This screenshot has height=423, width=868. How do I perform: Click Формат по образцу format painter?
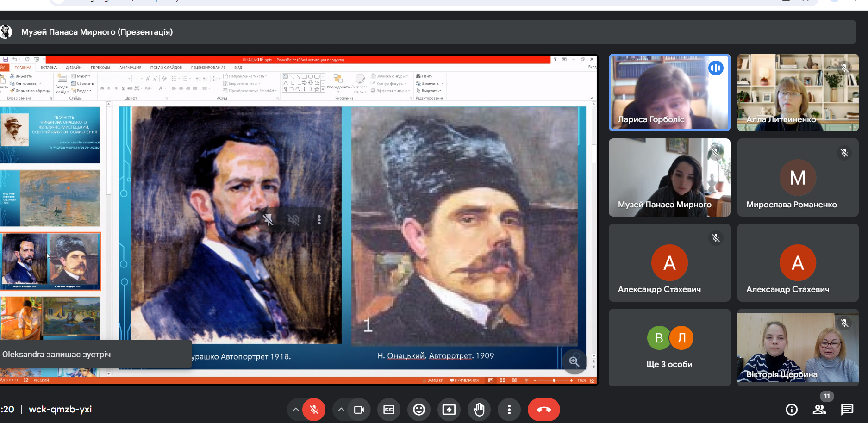[x=30, y=91]
